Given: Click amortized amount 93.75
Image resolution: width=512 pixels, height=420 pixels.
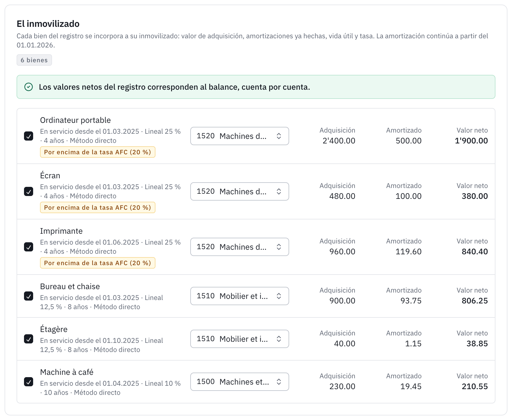Looking at the screenshot, I should [x=411, y=301].
